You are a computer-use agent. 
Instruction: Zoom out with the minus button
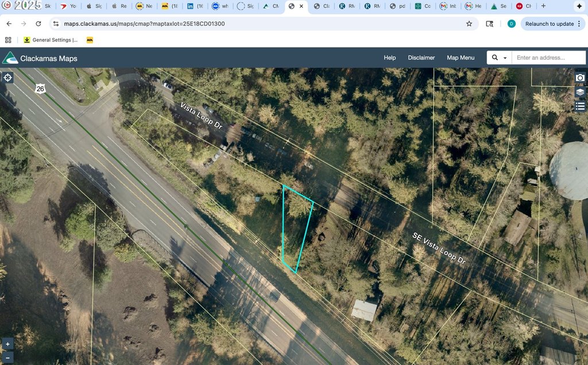click(7, 358)
